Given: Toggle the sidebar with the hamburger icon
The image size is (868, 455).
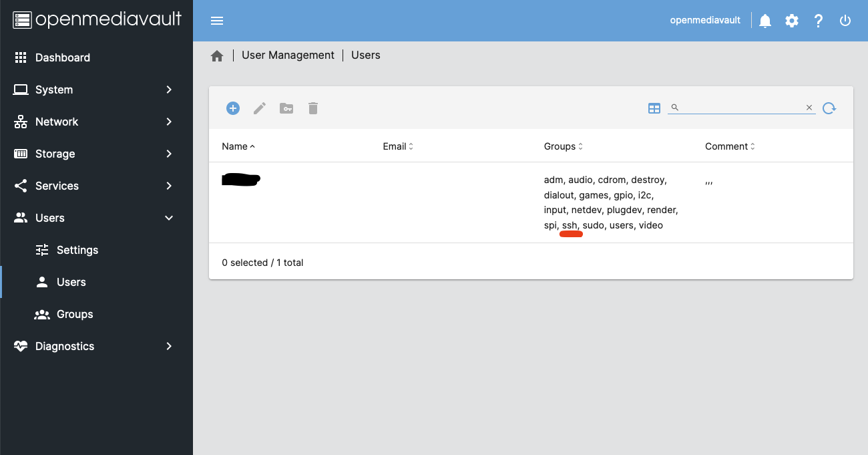Looking at the screenshot, I should click(x=216, y=20).
